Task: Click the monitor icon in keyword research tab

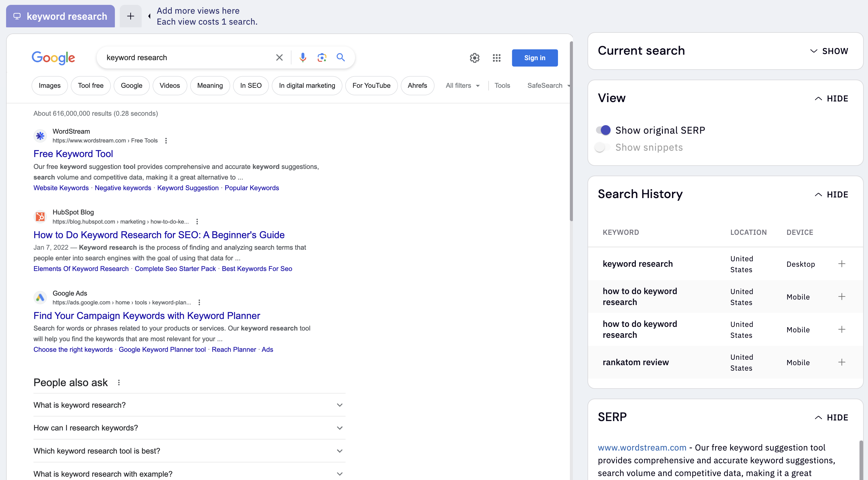Action: point(17,16)
